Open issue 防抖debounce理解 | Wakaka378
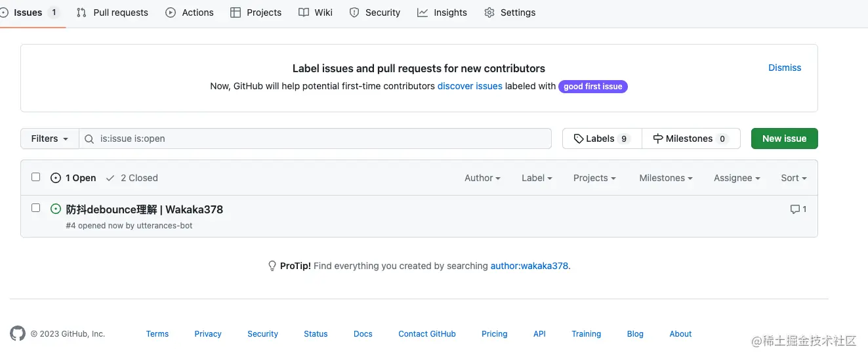The image size is (868, 359). coord(144,209)
